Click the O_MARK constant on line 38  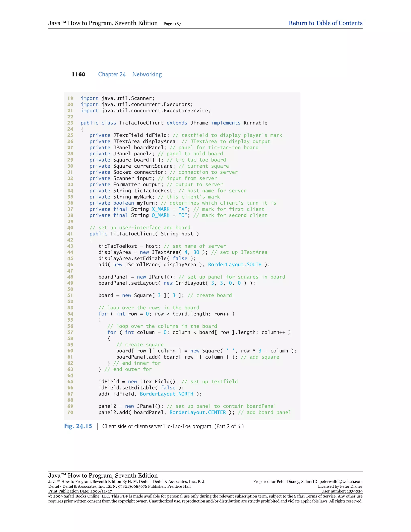point(161,215)
